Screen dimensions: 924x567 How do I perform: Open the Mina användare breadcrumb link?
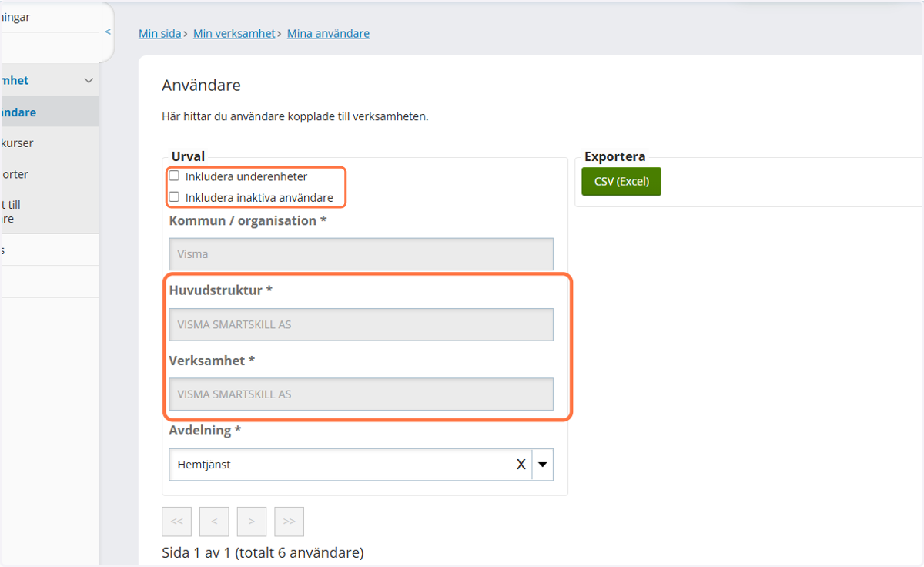pyautogui.click(x=328, y=34)
